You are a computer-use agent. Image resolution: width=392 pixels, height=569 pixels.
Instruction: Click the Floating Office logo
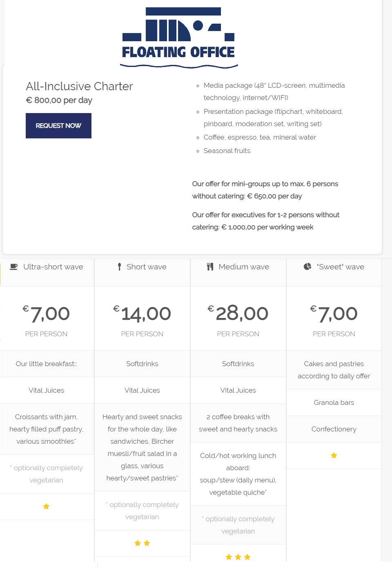pos(179,38)
